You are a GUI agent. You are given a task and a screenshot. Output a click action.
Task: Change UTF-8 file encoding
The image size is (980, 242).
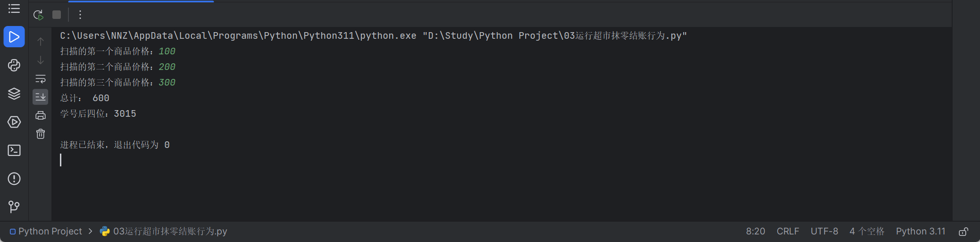point(824,231)
